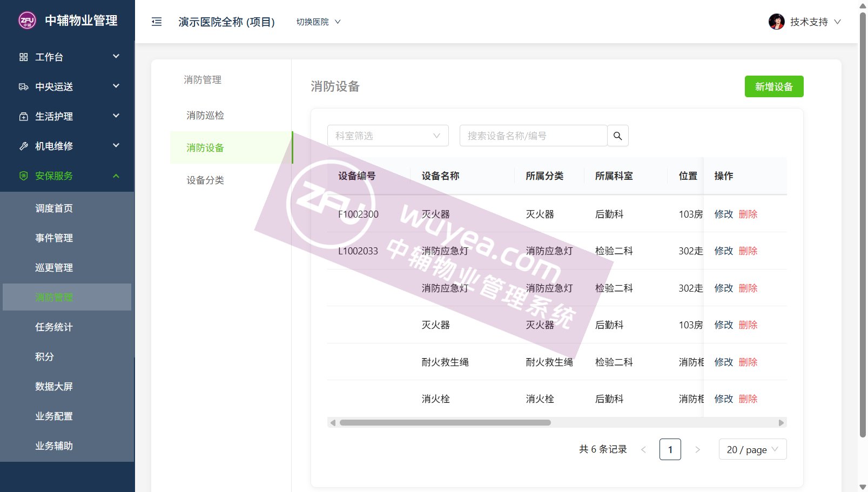Expand the 中央运送 menu chevron
Screen dimensions: 868x492
coord(116,86)
